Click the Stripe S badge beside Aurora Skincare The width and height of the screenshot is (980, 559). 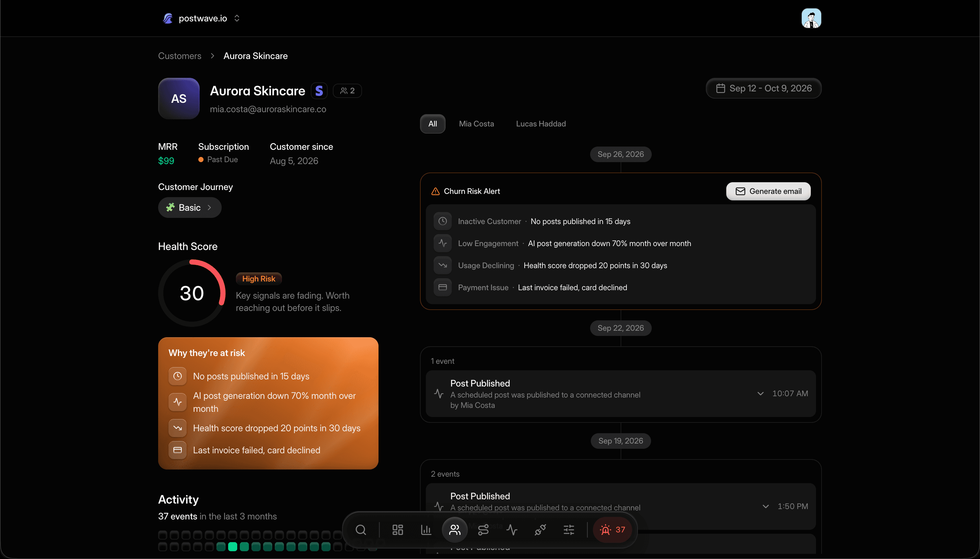point(319,91)
